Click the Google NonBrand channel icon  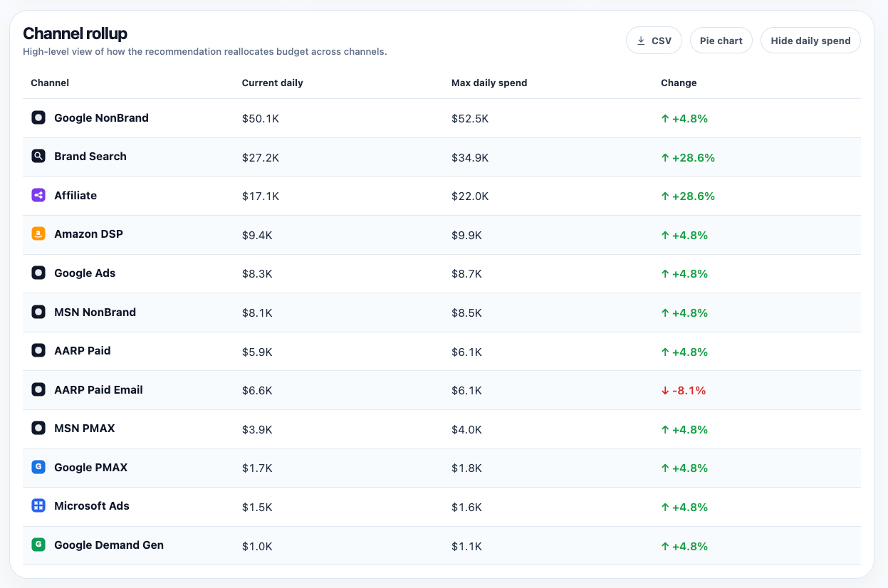tap(38, 117)
